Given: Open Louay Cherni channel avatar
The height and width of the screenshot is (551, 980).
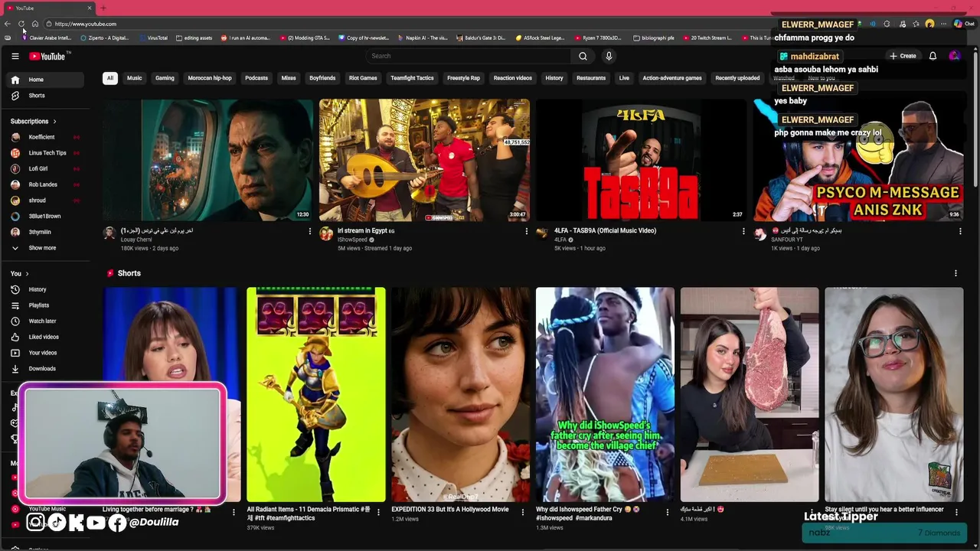Looking at the screenshot, I should pos(109,233).
